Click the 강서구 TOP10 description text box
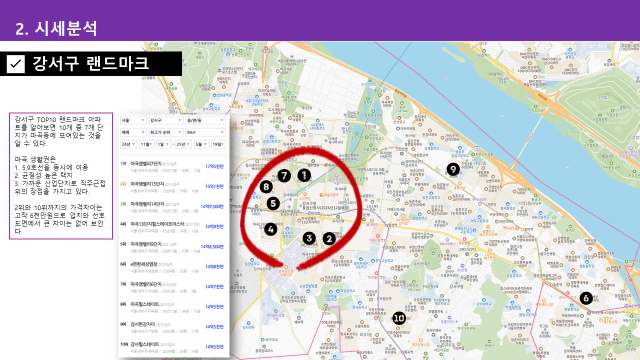 coord(61,176)
